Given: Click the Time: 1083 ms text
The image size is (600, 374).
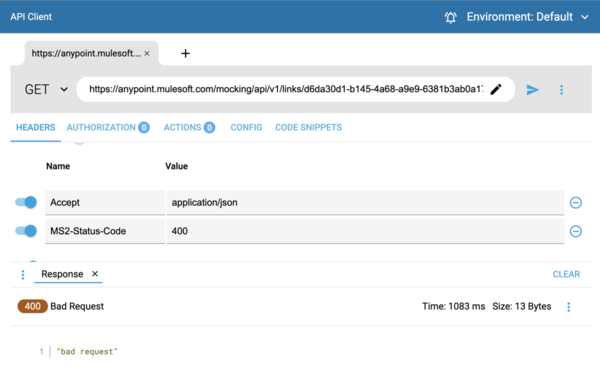Looking at the screenshot, I should (453, 306).
